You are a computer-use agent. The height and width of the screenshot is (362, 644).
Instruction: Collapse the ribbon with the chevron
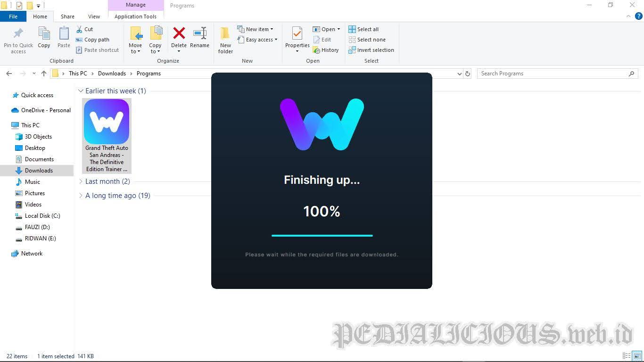(x=628, y=16)
